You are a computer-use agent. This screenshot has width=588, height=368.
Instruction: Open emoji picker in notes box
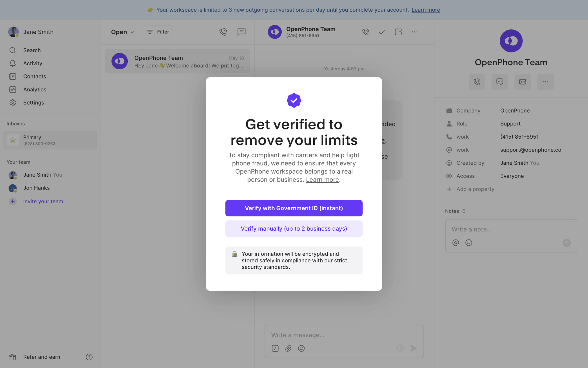(x=469, y=243)
